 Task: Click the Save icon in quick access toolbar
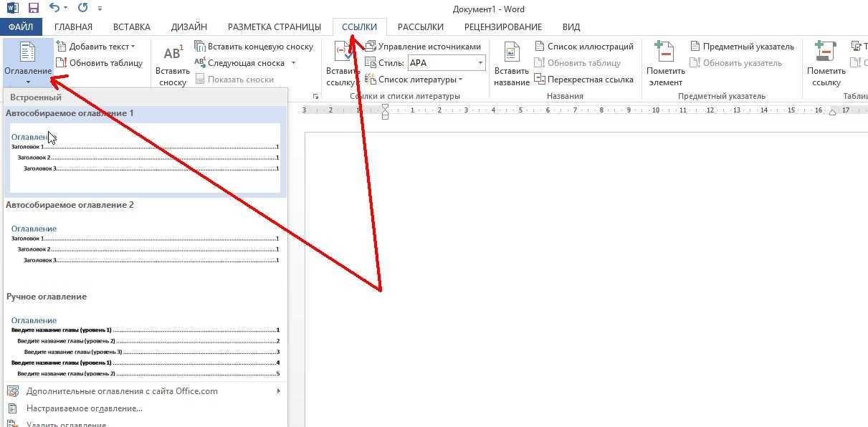coord(33,9)
